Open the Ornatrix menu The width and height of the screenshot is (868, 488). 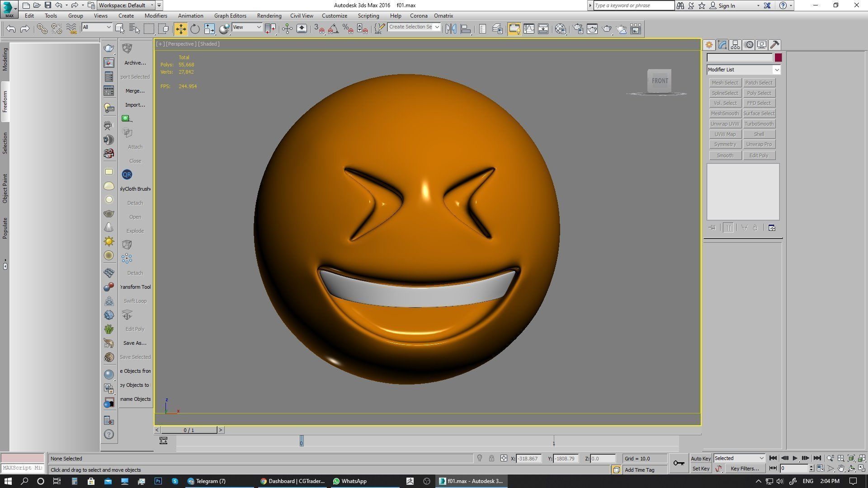(443, 16)
